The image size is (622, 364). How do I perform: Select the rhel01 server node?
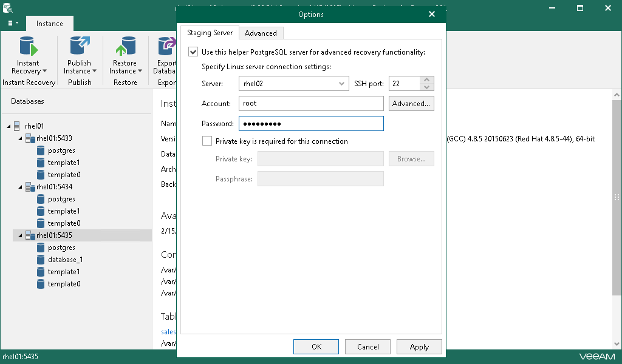[35, 126]
